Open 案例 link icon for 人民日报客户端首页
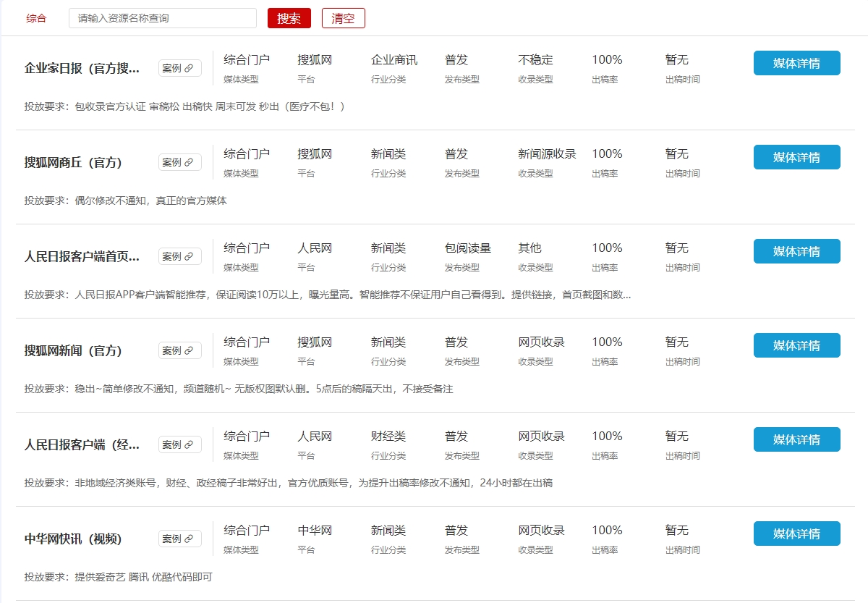Screen dimensions: 868x603 pos(189,257)
